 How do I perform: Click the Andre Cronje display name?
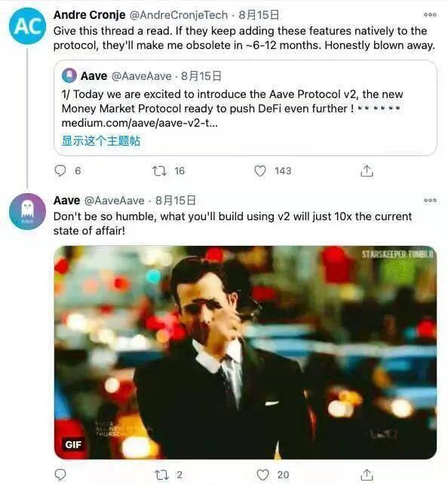[x=90, y=15]
